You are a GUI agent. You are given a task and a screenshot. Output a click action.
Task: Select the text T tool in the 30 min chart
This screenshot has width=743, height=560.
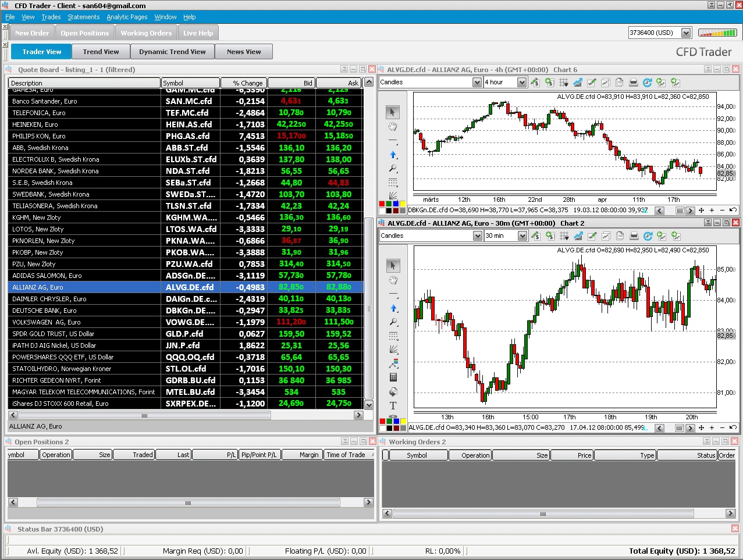(x=393, y=405)
